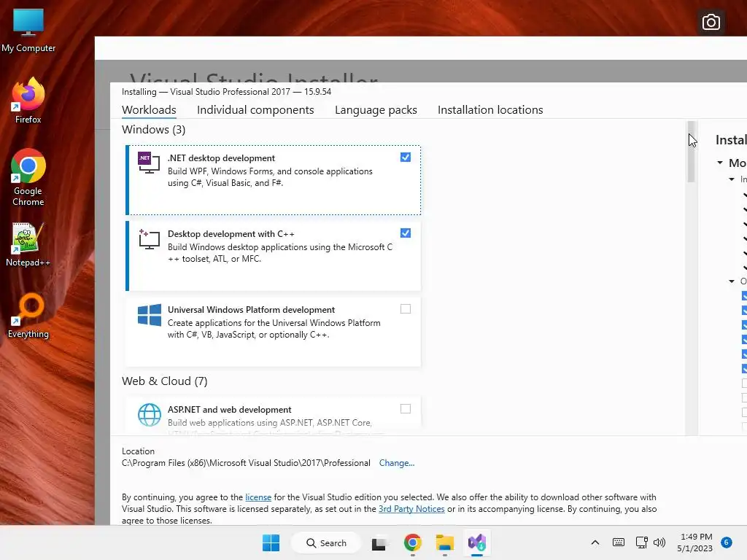The image size is (747, 560).
Task: Open the license link
Action: tap(258, 497)
